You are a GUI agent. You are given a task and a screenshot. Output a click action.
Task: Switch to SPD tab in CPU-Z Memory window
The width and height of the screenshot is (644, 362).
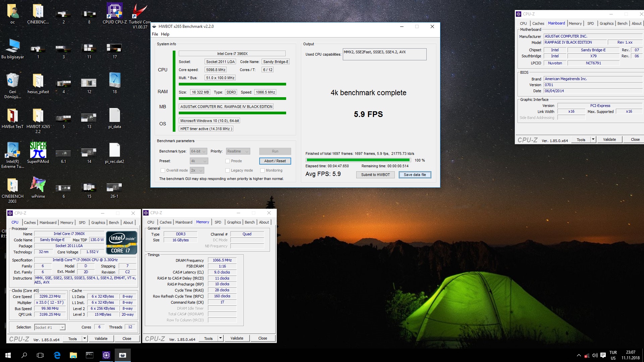(x=218, y=222)
